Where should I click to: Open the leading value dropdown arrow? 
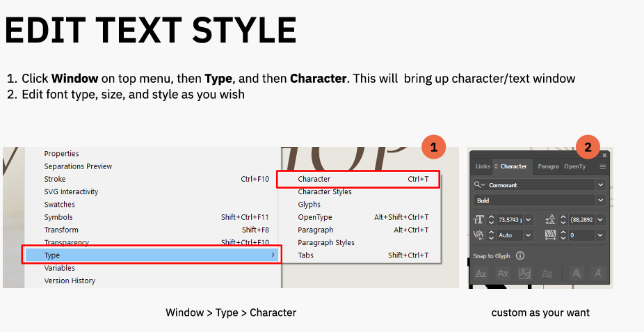(x=600, y=220)
